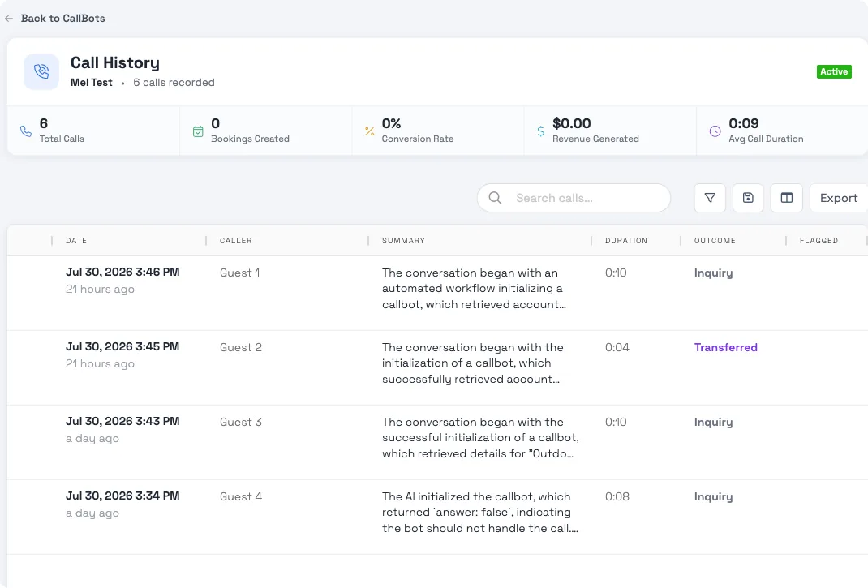Click the 0:04 duration value
Screen dimensions: 868x588
617,347
